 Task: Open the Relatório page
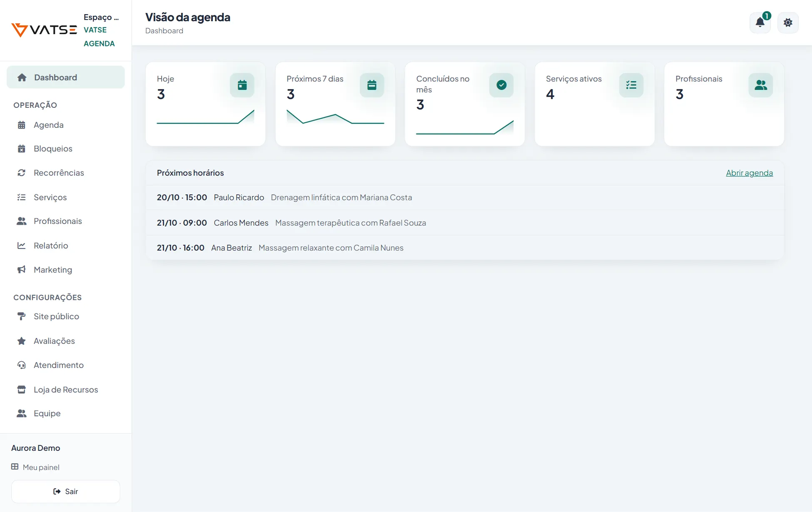pyautogui.click(x=66, y=246)
